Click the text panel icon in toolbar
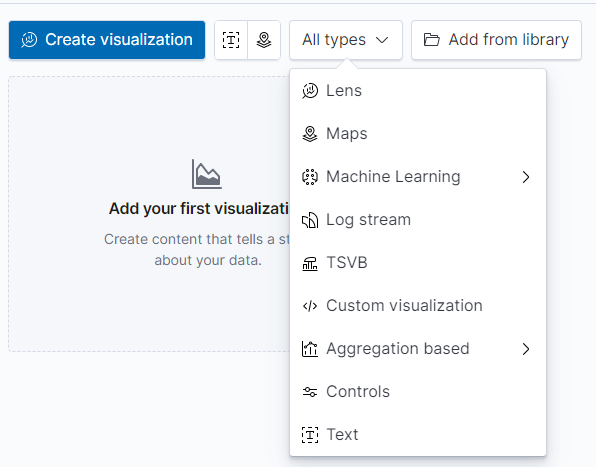The height and width of the screenshot is (467, 596). (x=231, y=40)
